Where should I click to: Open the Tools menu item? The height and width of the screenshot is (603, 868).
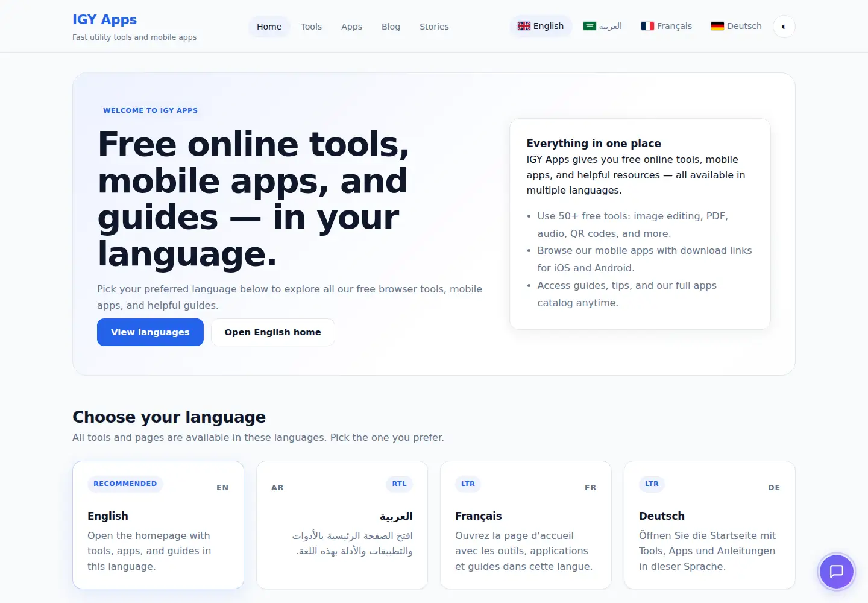coord(312,27)
